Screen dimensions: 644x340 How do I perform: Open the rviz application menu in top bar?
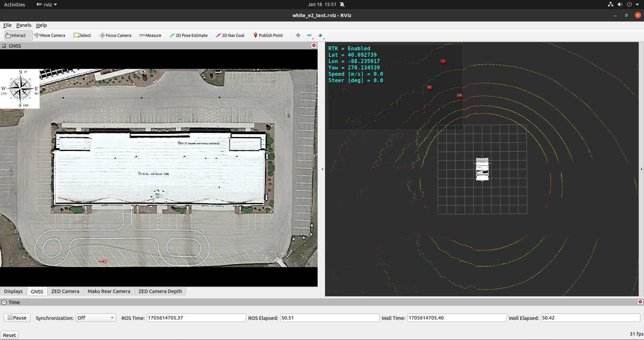point(47,4)
